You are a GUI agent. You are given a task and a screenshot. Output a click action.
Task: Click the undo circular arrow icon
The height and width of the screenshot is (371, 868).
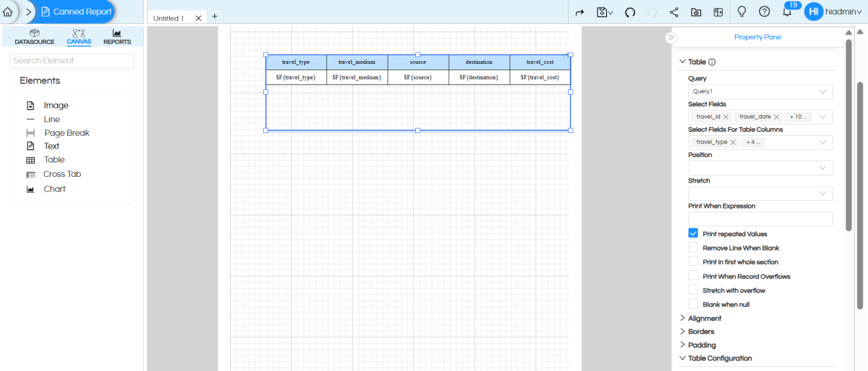pos(630,12)
